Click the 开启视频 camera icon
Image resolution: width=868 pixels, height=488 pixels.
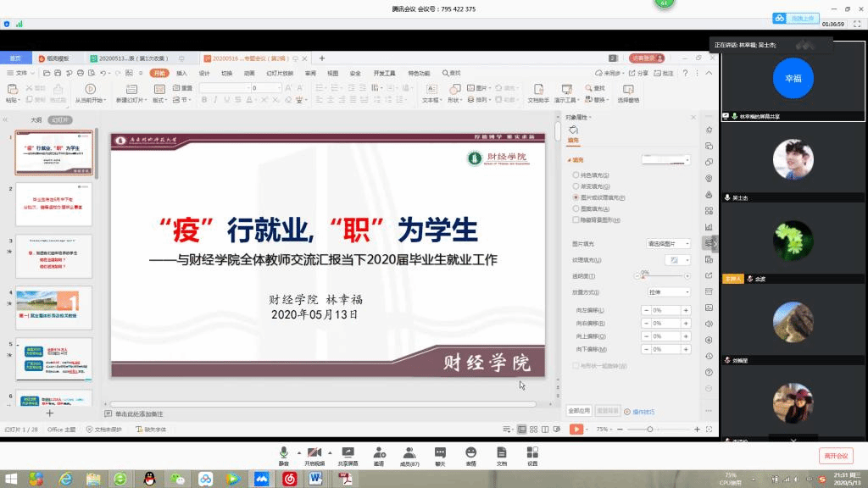tap(314, 453)
